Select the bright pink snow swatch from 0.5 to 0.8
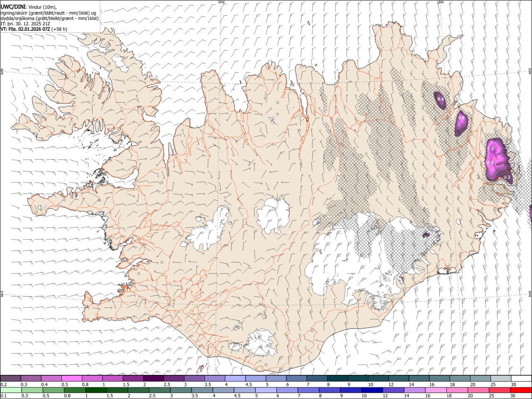532x399 pixels. (x=71, y=378)
